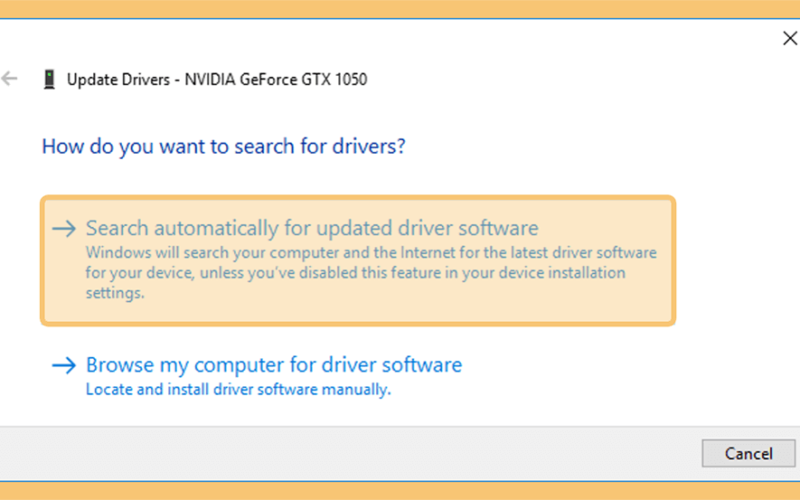This screenshot has height=500, width=800.
Task: Click the graphics card device icon in title
Action: 49,80
